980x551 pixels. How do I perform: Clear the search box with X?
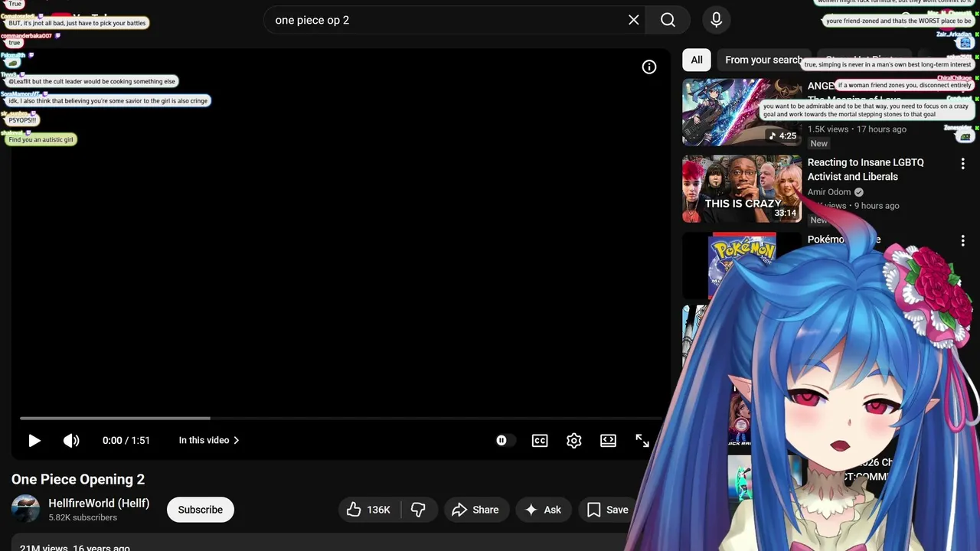pos(634,20)
